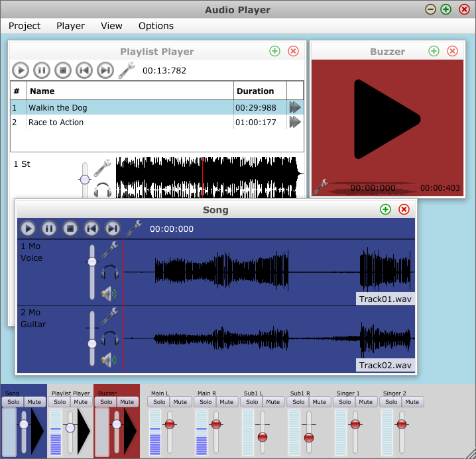476x459 pixels.
Task: Stop the Song player
Action: pyautogui.click(x=70, y=229)
